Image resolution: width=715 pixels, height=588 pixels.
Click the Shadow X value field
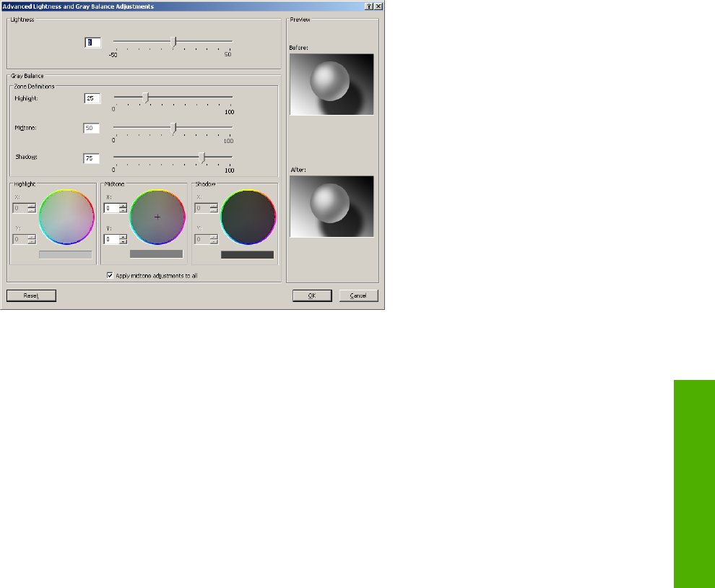pyautogui.click(x=202, y=208)
